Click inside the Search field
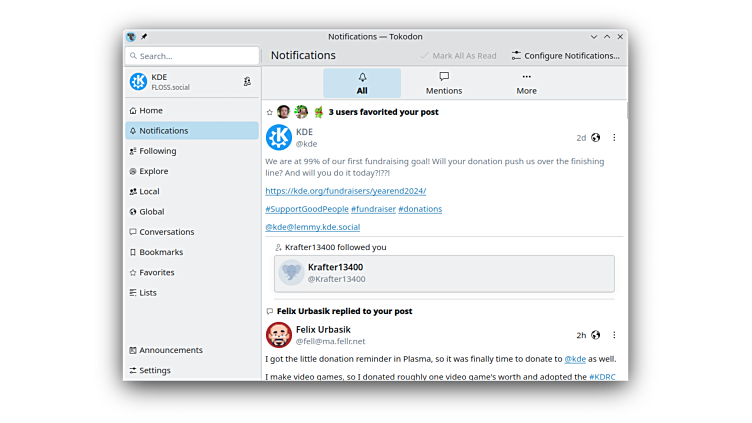752x423 pixels. (195, 56)
